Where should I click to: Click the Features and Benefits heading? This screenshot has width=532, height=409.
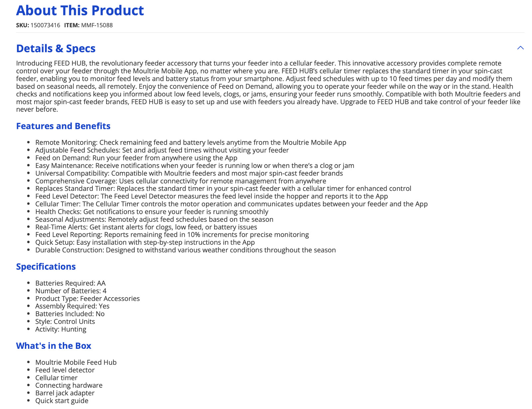click(63, 126)
